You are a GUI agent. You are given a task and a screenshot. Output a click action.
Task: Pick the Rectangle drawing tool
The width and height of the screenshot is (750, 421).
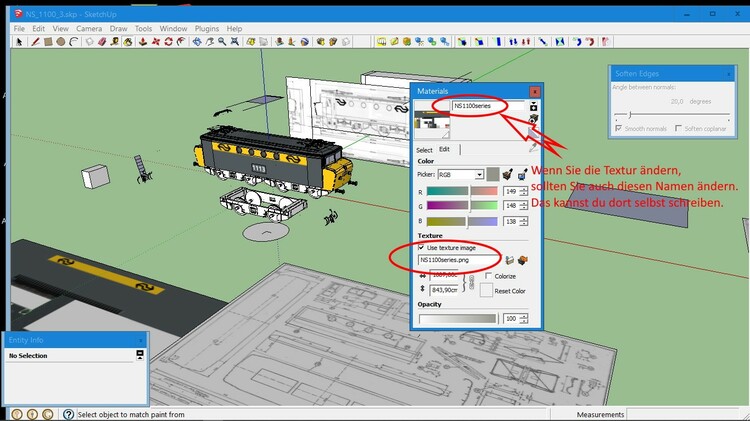click(x=47, y=42)
